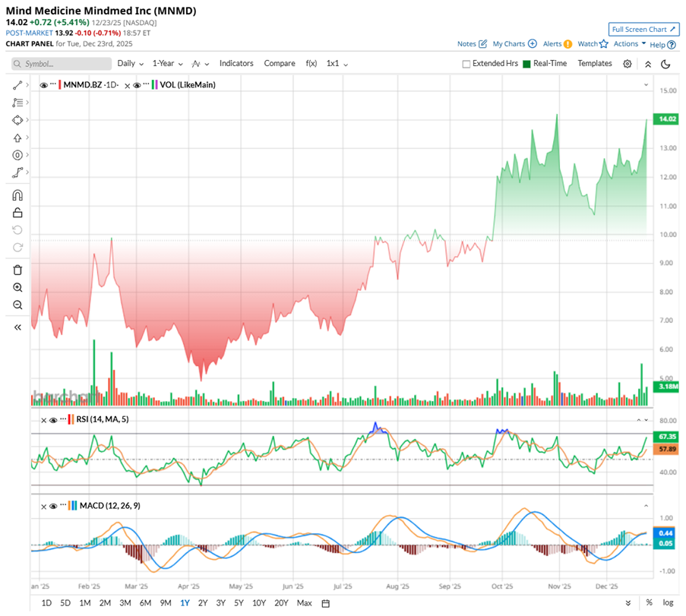
Task: Open Help question mark icon
Action: [672, 45]
